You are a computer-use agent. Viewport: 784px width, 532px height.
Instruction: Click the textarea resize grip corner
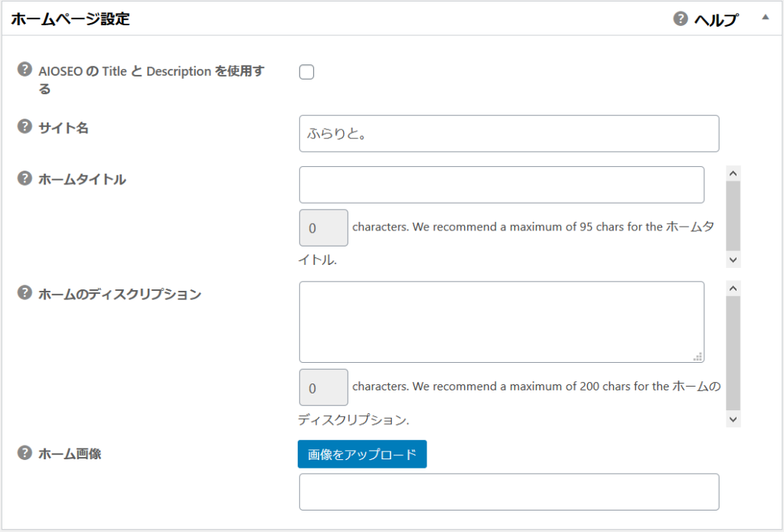point(697,356)
